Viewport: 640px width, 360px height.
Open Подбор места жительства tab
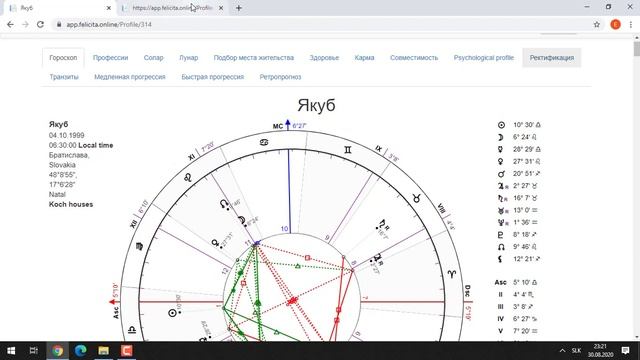point(253,58)
